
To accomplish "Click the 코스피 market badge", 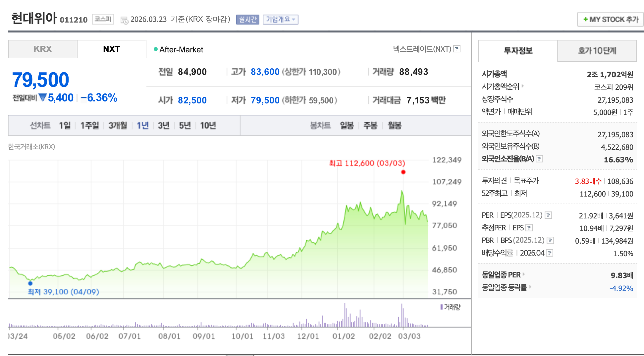I will 103,19.
